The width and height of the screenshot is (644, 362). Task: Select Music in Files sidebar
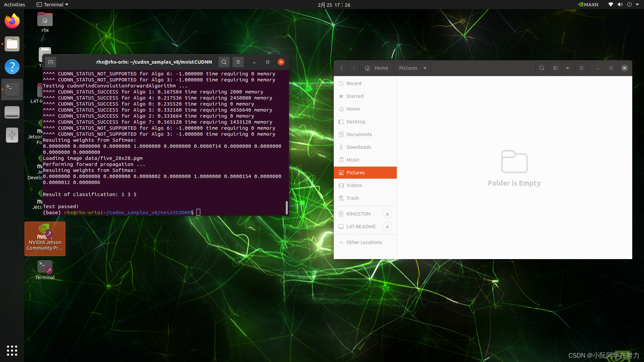365,160
